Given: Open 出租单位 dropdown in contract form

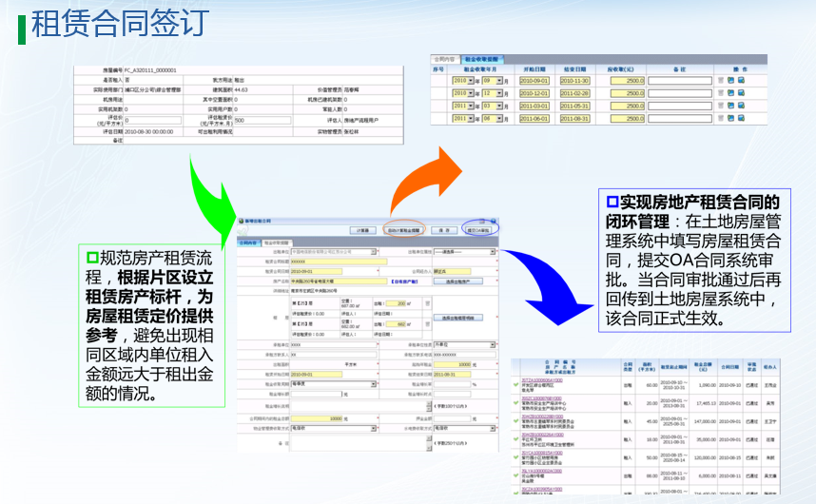Looking at the screenshot, I should coord(333,252).
